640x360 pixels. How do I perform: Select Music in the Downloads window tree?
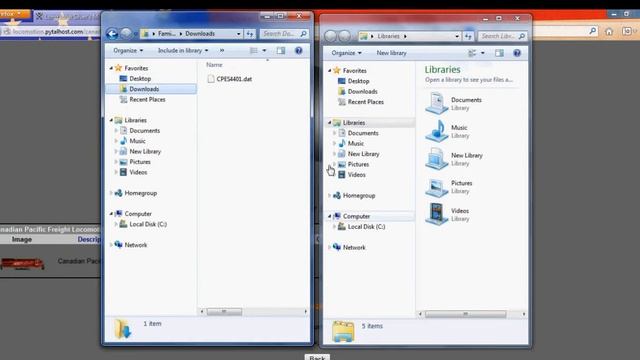click(137, 141)
